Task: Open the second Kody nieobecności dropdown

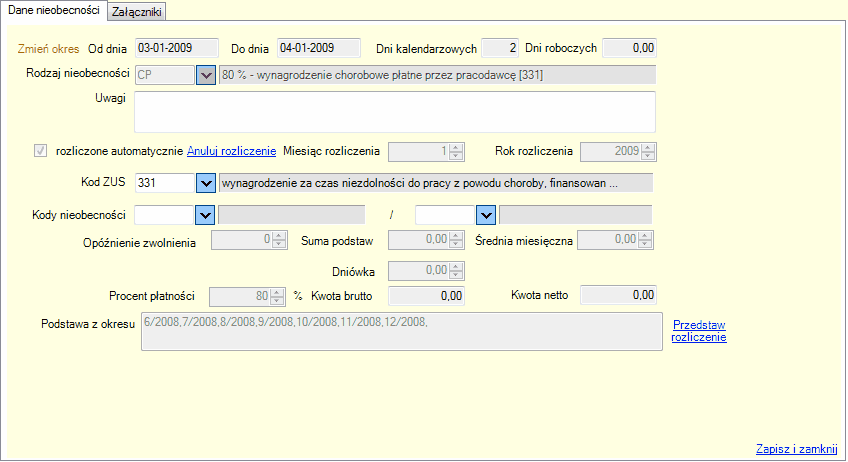Action: 486,214
